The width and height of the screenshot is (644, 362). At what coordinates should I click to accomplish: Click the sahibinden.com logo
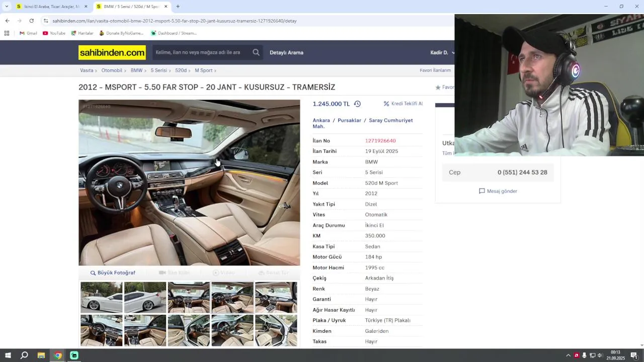click(112, 52)
